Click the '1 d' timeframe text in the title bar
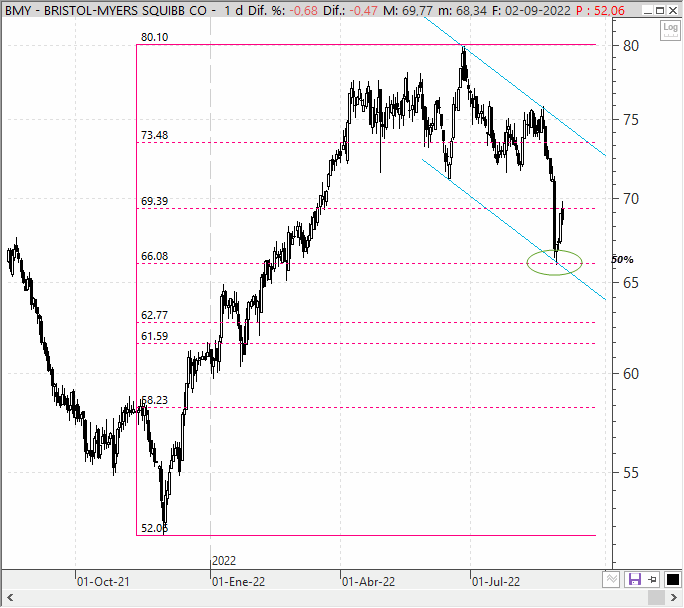 [x=233, y=10]
